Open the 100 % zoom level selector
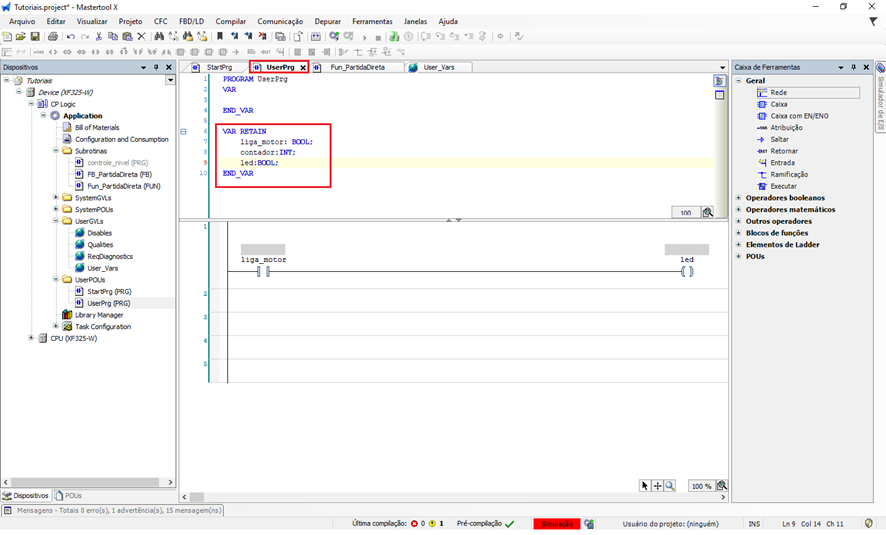 coord(702,486)
